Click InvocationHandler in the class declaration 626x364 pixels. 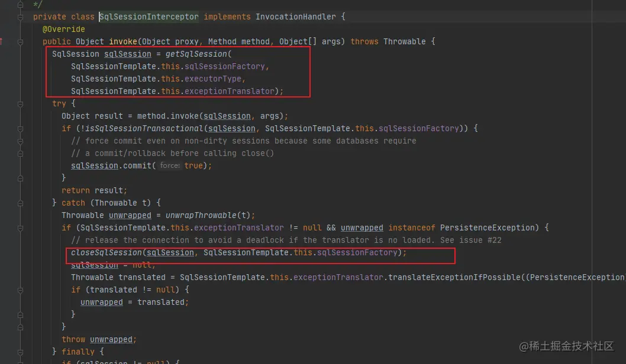(x=295, y=17)
